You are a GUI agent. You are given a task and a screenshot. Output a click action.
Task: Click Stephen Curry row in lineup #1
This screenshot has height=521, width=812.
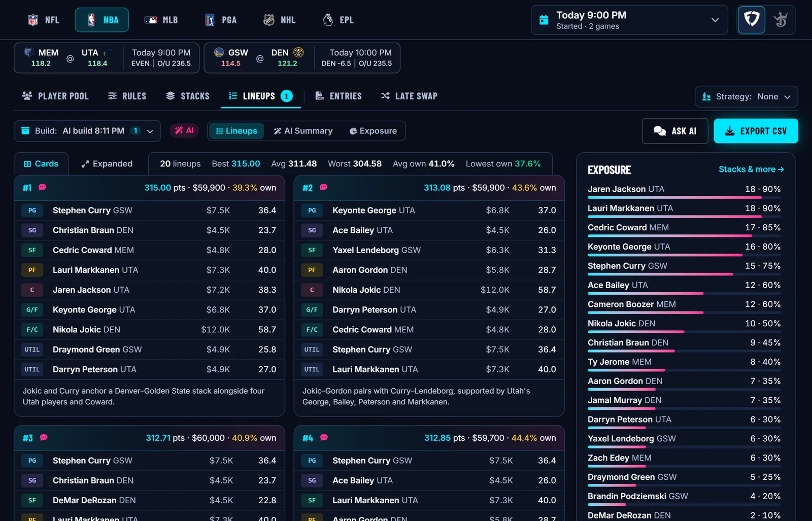click(149, 210)
